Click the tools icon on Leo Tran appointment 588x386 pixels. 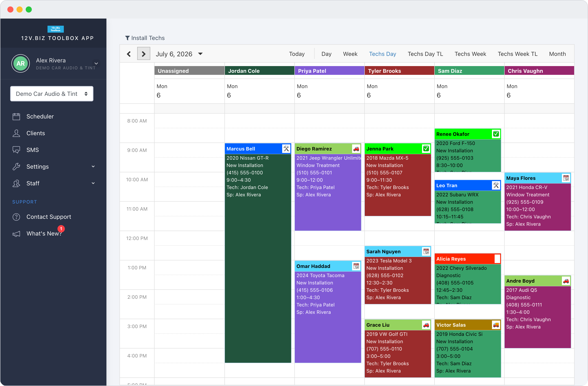coord(496,185)
